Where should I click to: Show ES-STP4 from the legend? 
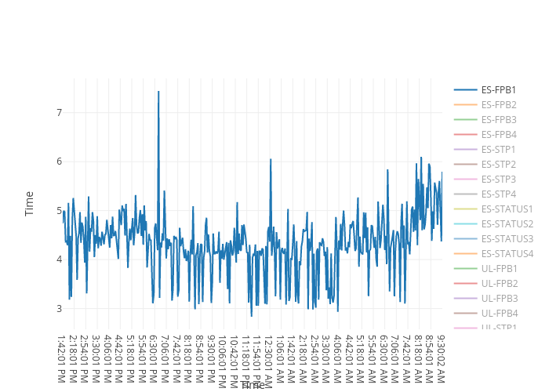pyautogui.click(x=498, y=194)
